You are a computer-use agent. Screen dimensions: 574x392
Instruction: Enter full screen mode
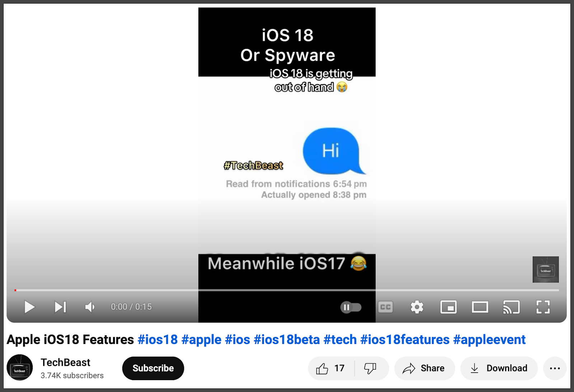pyautogui.click(x=543, y=307)
